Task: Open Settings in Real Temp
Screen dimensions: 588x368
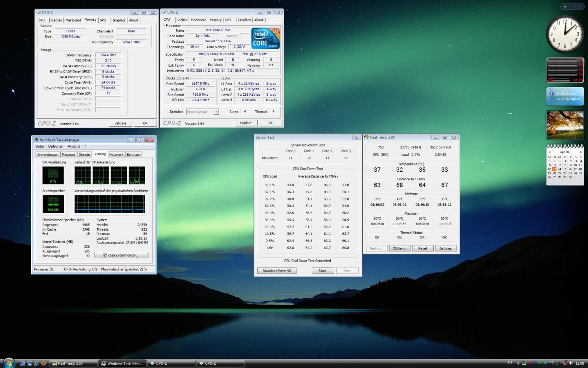Action: click(445, 248)
